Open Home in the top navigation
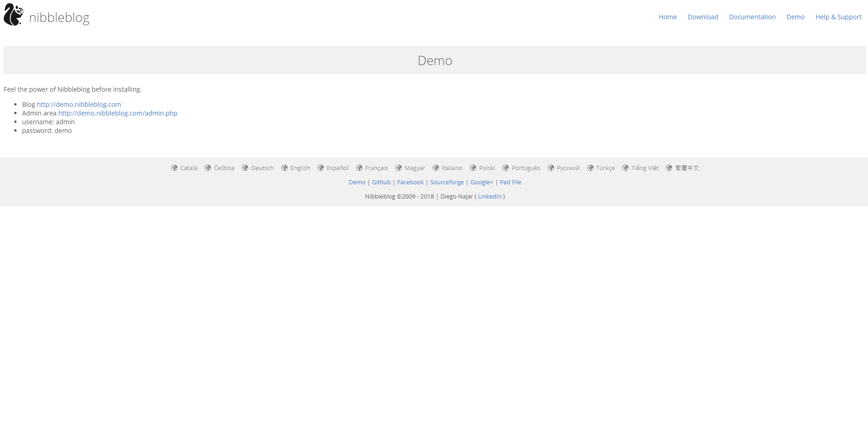Viewport: 868px width, 430px height. pyautogui.click(x=668, y=17)
